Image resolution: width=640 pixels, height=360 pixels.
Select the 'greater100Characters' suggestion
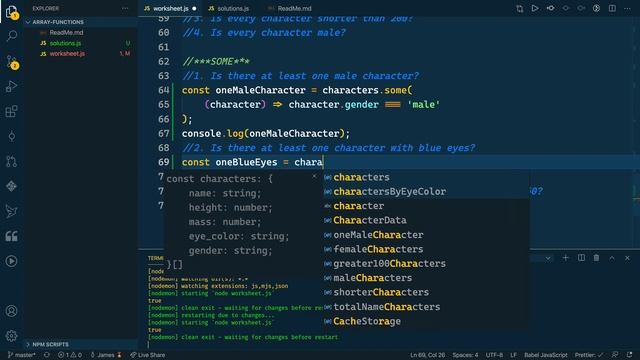[x=426, y=264]
